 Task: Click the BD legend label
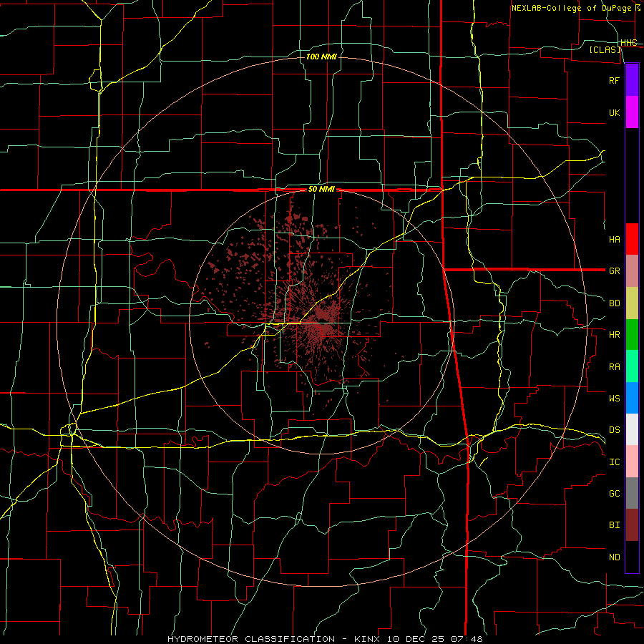(614, 303)
